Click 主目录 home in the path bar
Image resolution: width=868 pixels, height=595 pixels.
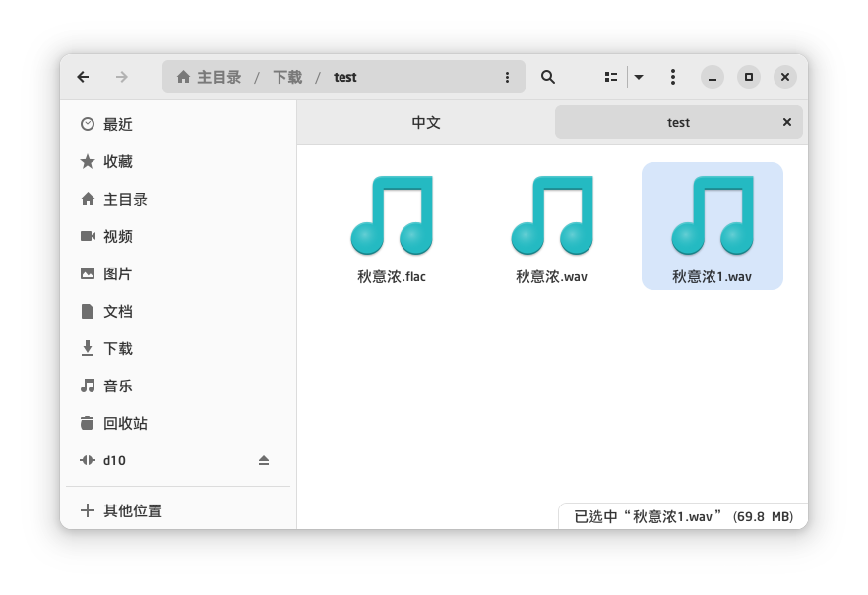pos(209,77)
